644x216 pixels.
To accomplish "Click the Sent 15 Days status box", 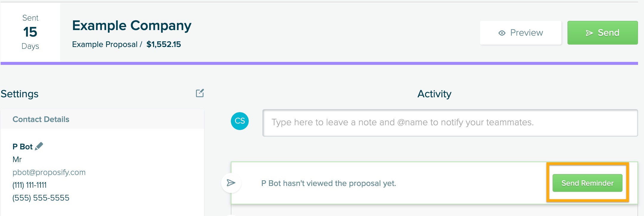I will (30, 32).
